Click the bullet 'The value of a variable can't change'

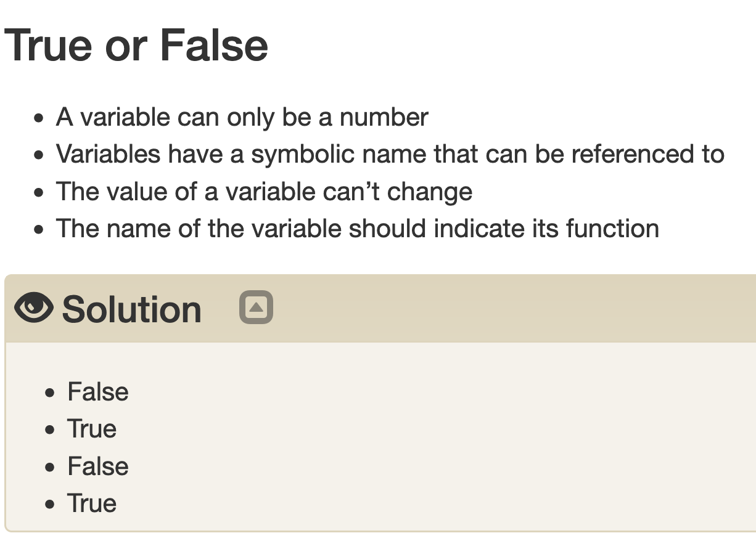(x=264, y=191)
